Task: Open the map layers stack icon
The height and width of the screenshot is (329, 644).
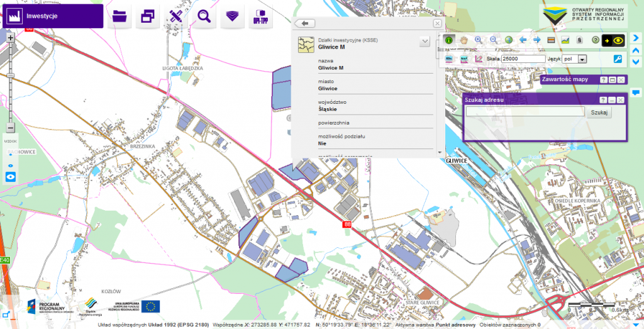Action: coord(233,16)
